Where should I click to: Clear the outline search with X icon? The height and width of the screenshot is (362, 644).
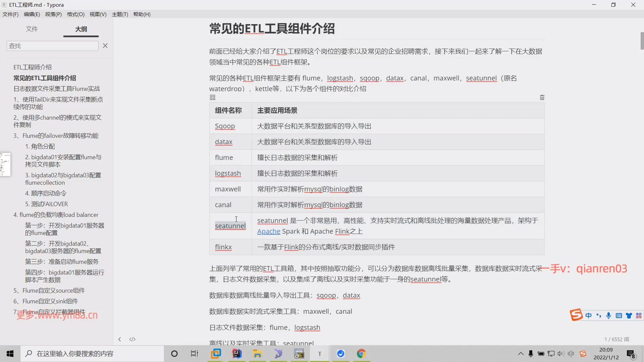coord(105,46)
